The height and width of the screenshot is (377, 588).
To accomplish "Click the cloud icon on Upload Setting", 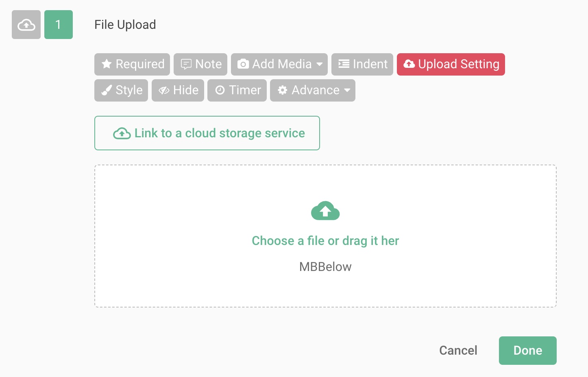I will (409, 64).
